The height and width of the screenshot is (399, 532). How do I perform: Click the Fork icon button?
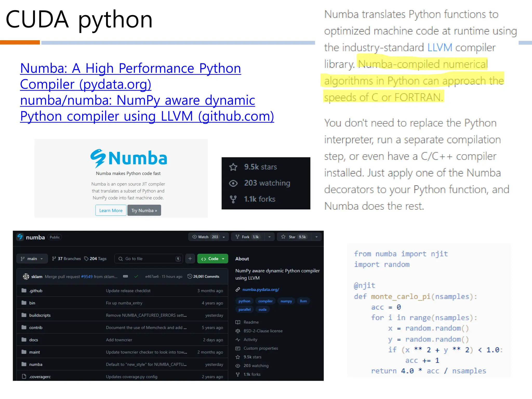coord(237,237)
